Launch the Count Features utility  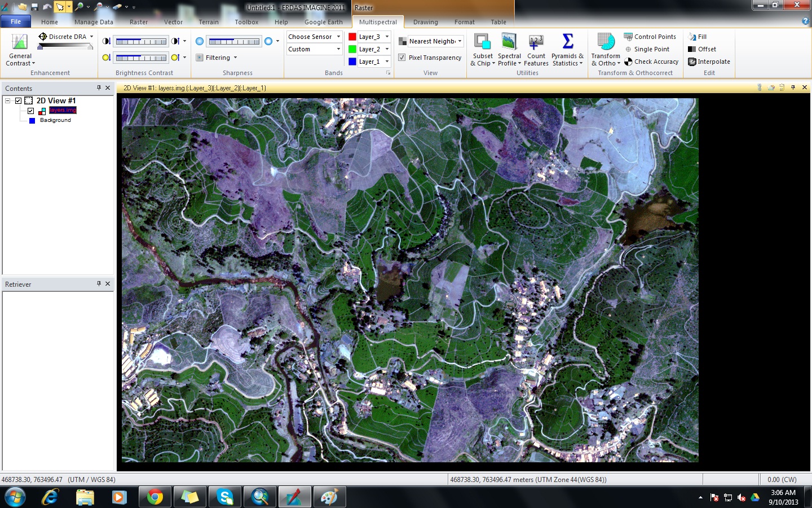point(536,49)
